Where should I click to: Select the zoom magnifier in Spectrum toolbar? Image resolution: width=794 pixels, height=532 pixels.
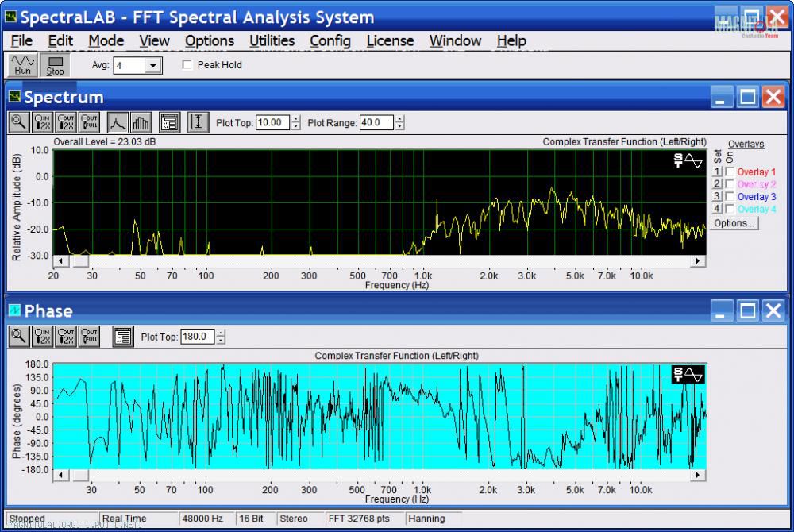(19, 122)
